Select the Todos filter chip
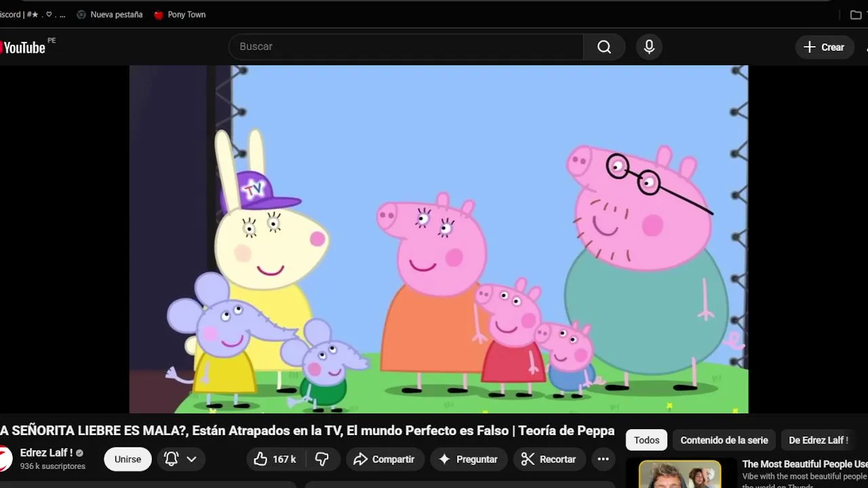 (x=646, y=440)
